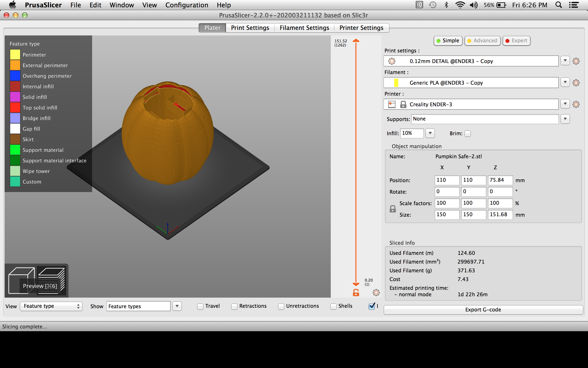Viewport: 588px width, 368px height.
Task: Switch to the Print Settings tab
Action: pyautogui.click(x=250, y=28)
